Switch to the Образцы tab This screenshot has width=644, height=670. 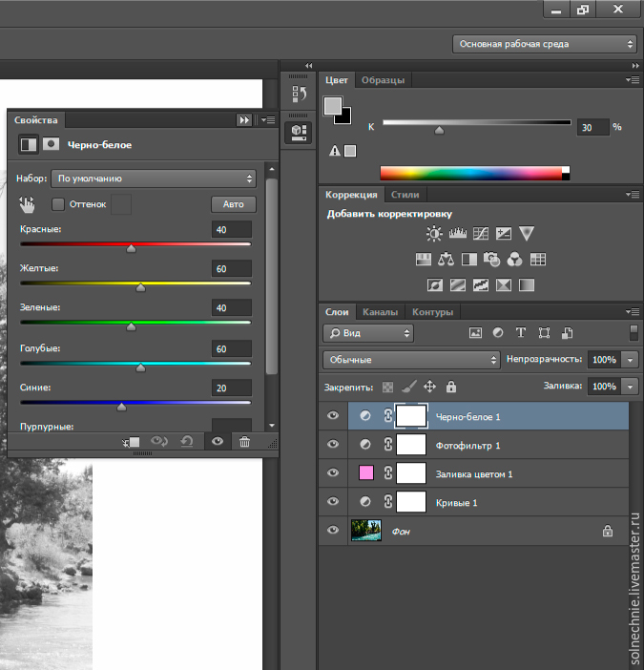tap(383, 80)
